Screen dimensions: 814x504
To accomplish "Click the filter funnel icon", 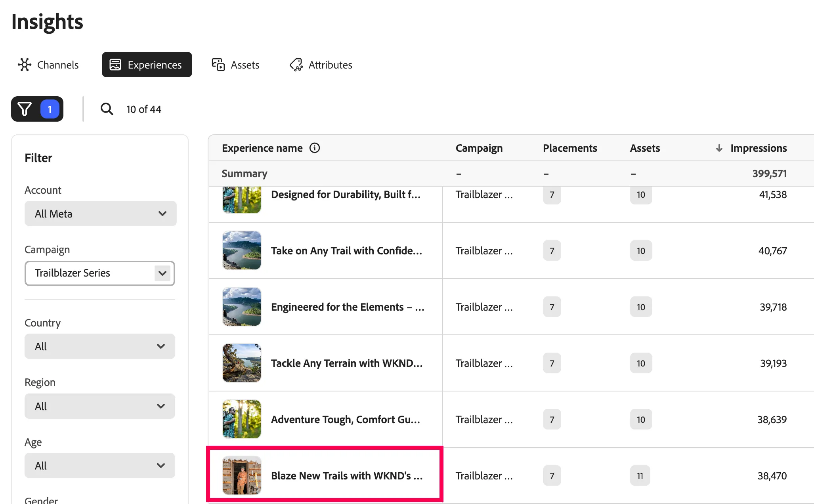I will 25,109.
